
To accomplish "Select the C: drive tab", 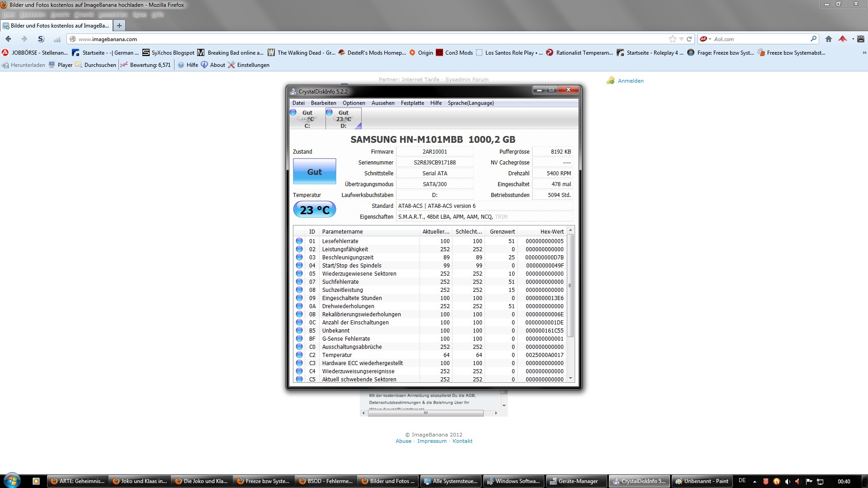I will pyautogui.click(x=307, y=119).
